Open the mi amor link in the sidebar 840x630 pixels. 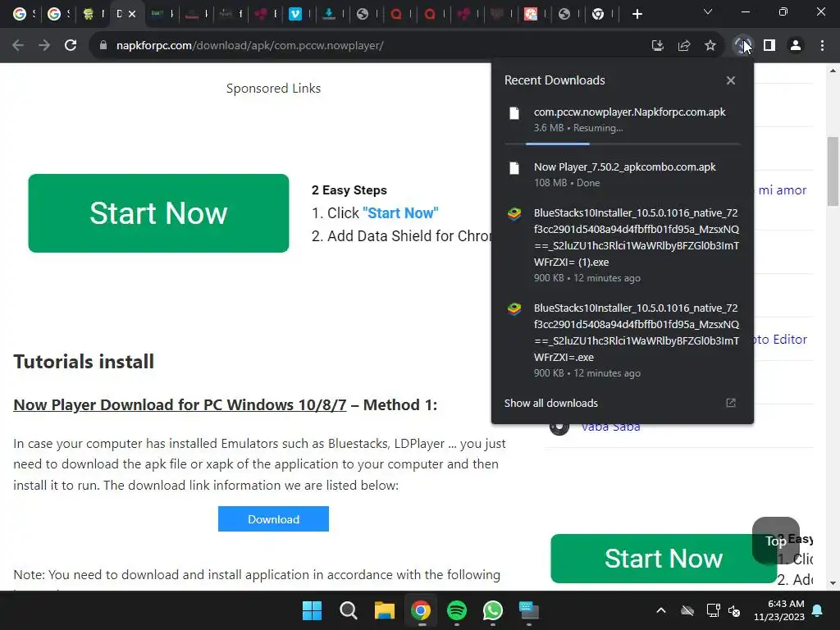coord(782,190)
